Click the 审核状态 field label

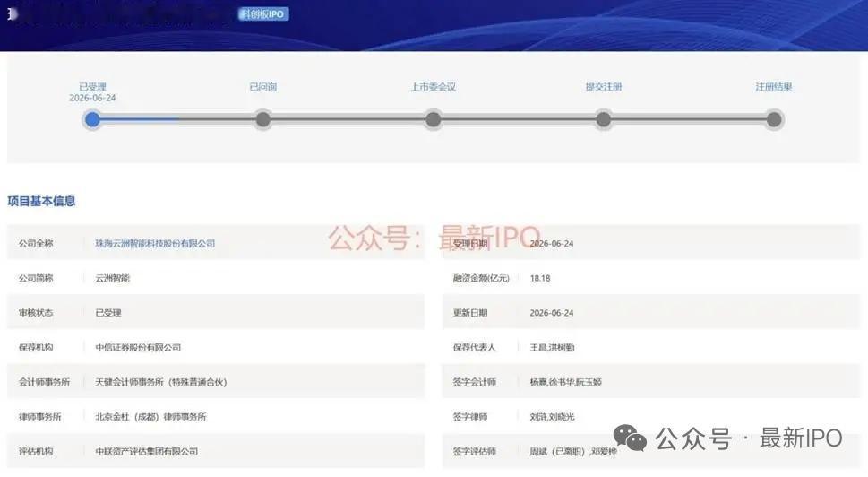click(36, 312)
